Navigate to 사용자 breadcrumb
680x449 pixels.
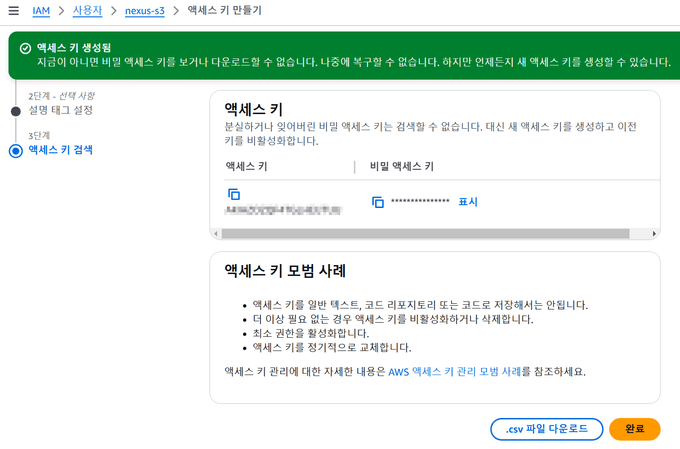[87, 10]
